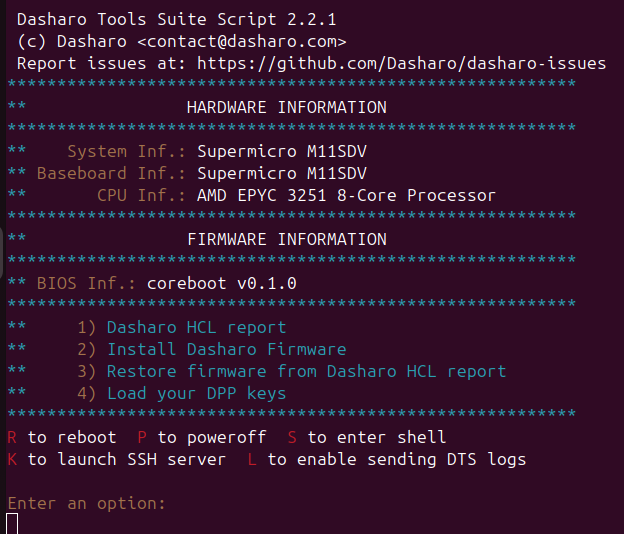Click the 'R to reboot' option

point(62,438)
